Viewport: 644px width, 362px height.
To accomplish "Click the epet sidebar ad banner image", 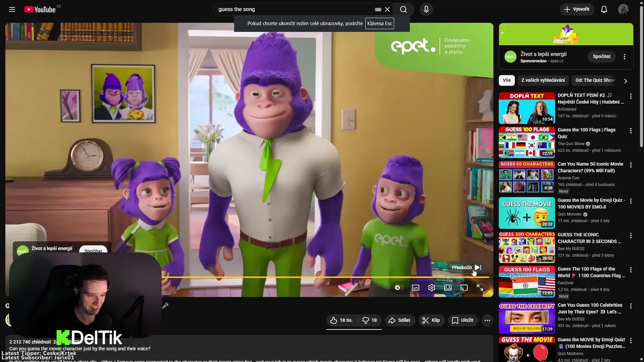I will 566,34.
